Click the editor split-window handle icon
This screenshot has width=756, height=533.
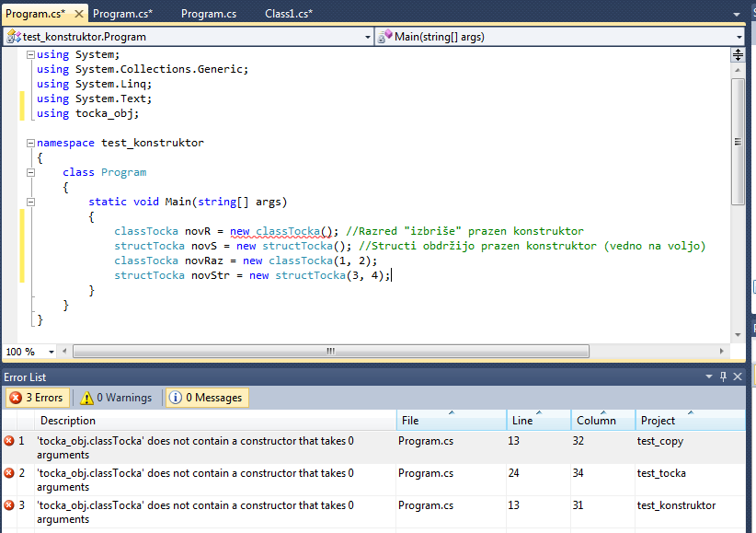pos(738,55)
